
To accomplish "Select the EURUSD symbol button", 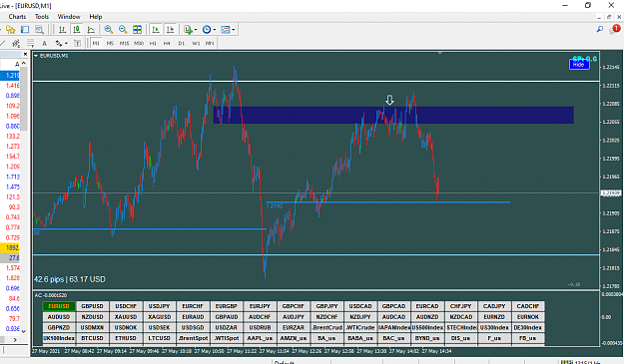I will coord(59,306).
